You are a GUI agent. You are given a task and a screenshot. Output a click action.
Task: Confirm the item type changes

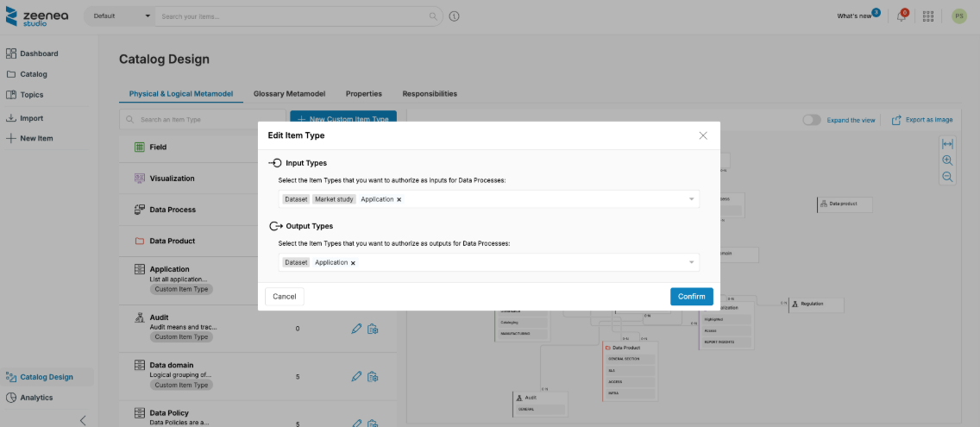691,297
